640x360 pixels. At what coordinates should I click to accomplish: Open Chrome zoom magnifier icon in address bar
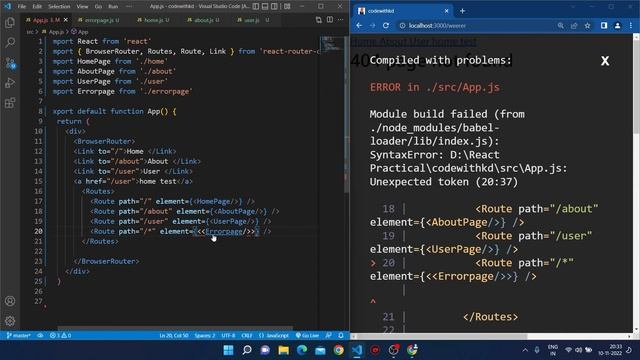point(561,25)
